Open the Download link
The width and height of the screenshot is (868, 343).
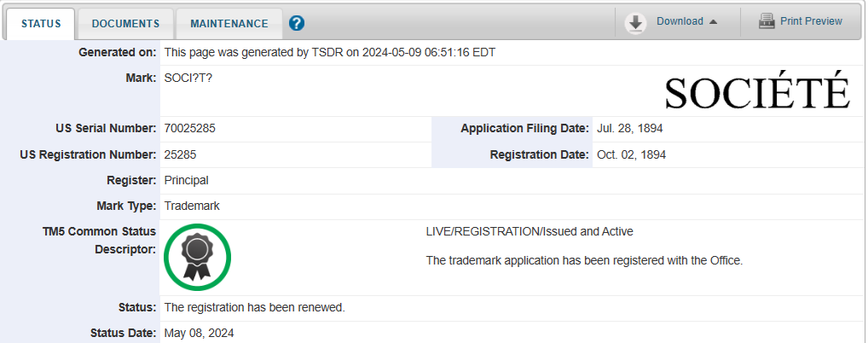[680, 21]
